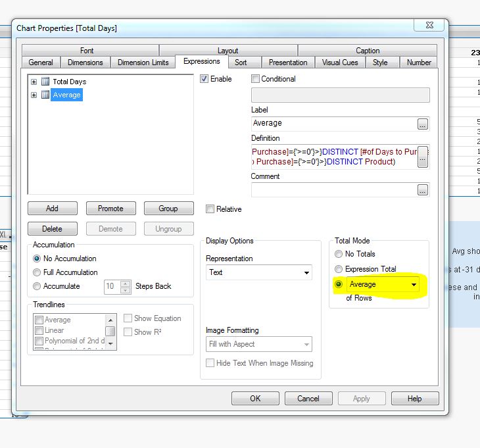Toggle Hide Text When Image Missing
Viewport: 480px width, 448px height.
(x=210, y=362)
